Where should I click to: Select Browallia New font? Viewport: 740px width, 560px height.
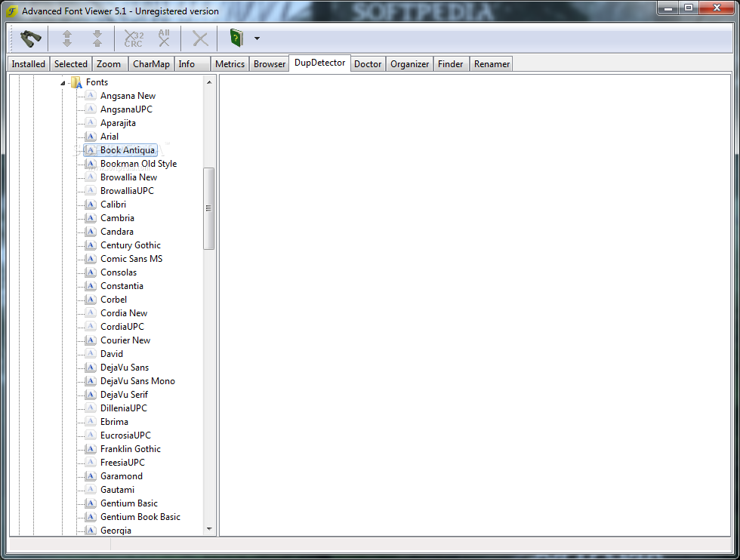129,177
